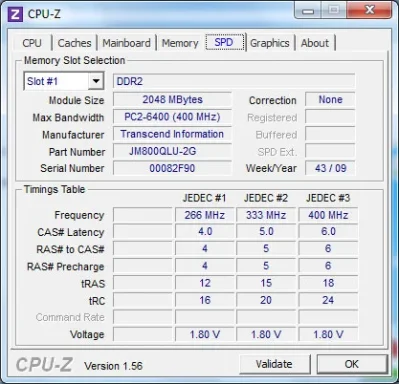
Task: Select the 333 MHz frequency cell
Action: 266,215
